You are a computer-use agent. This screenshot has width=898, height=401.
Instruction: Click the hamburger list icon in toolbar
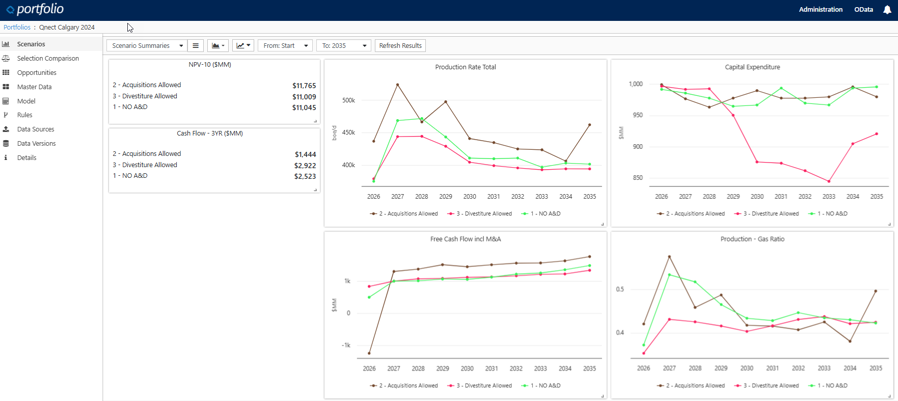pyautogui.click(x=196, y=46)
